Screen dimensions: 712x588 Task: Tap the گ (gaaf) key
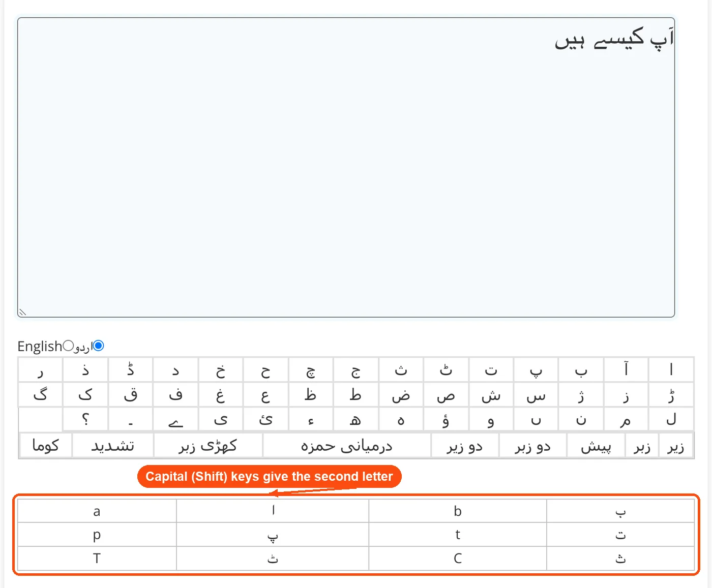click(40, 395)
